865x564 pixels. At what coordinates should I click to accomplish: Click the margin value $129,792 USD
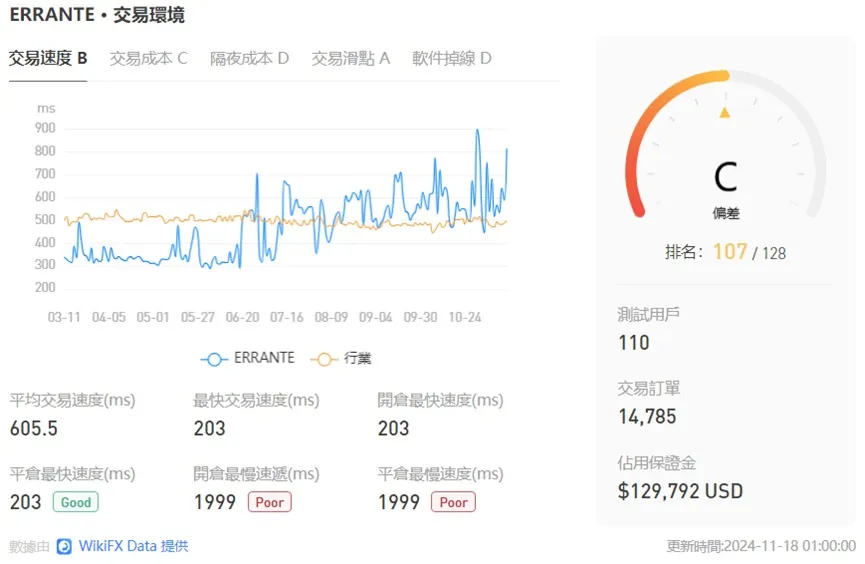pos(680,491)
